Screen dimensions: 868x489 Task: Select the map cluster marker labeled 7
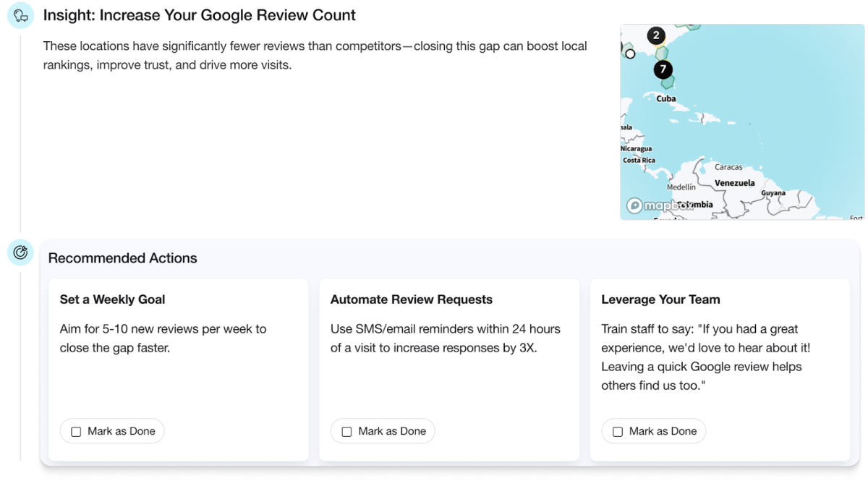point(663,70)
